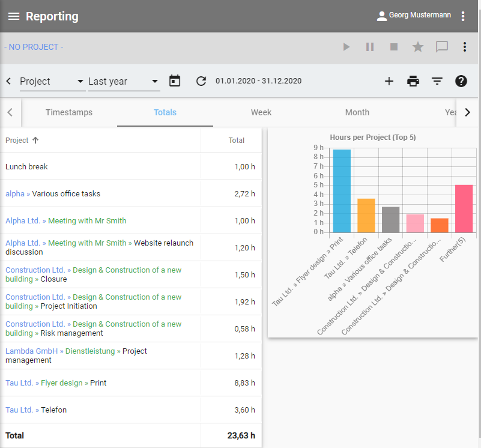Open the Last year period dropdown
Screen dimensions: 481x448
tap(123, 82)
